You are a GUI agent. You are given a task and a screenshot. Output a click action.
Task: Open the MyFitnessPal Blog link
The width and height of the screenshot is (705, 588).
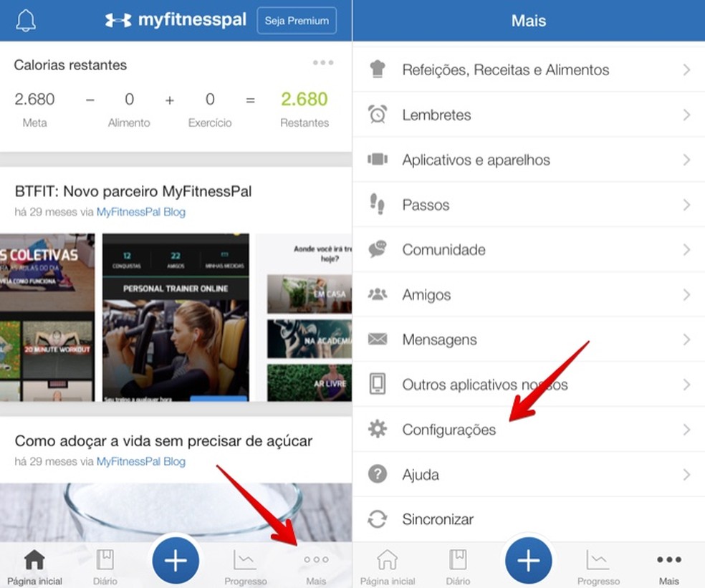coord(140,212)
